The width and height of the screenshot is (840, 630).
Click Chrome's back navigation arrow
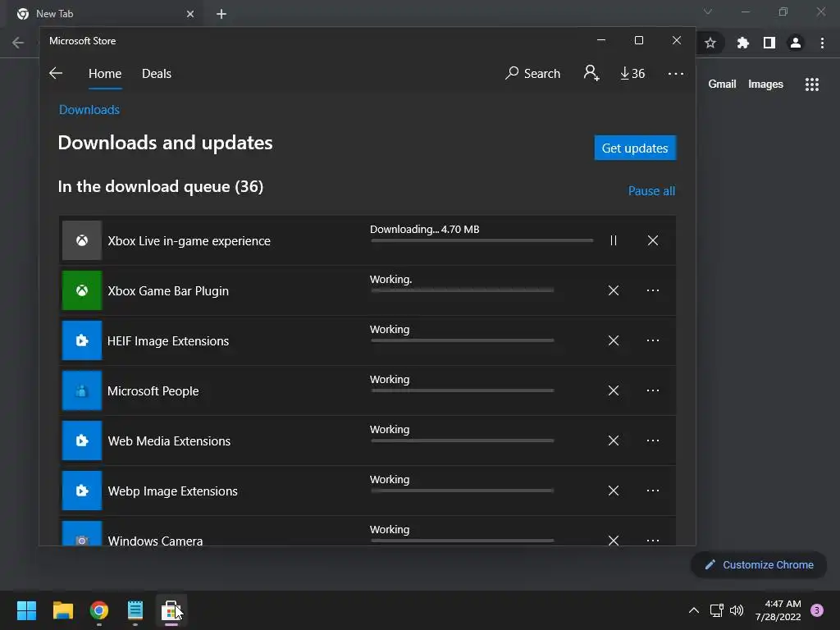point(18,43)
